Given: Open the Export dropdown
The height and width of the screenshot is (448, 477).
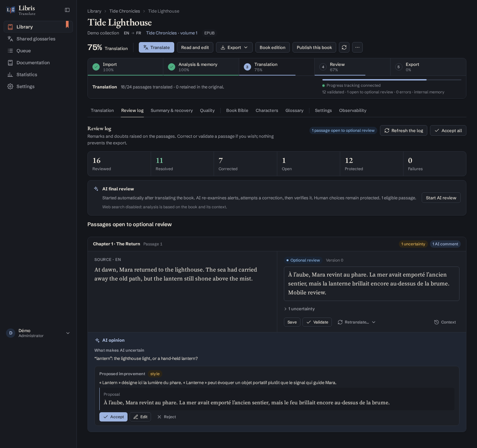Looking at the screenshot, I should 234,47.
